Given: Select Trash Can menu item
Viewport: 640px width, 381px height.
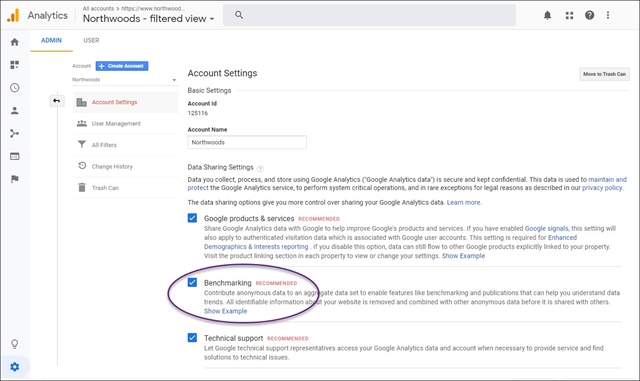Looking at the screenshot, I should tap(126, 188).
